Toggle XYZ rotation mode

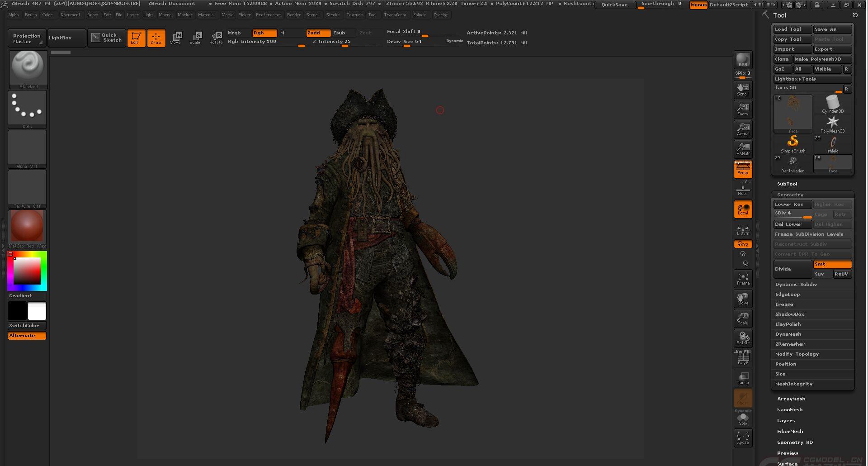pyautogui.click(x=743, y=244)
